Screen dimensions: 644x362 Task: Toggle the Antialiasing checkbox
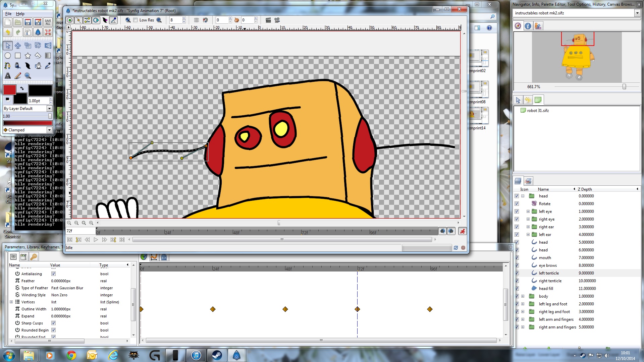[x=53, y=274]
